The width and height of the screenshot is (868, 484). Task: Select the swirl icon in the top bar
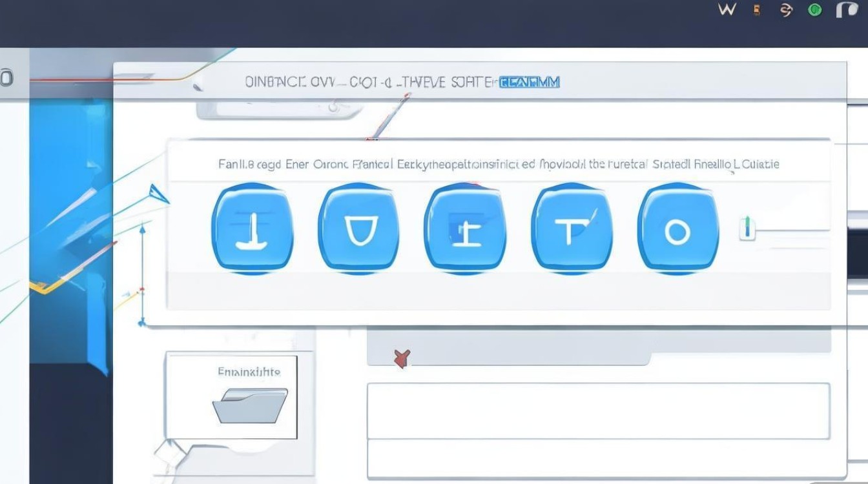tap(786, 10)
